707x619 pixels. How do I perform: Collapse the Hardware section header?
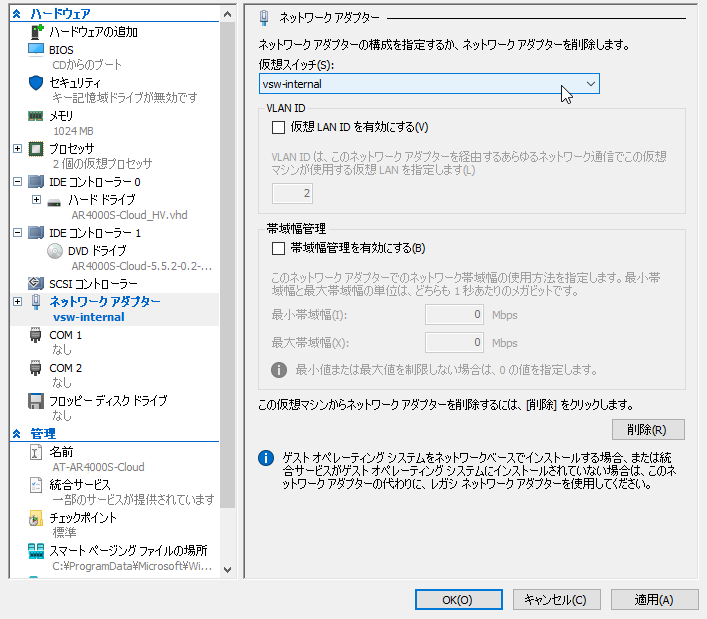(x=17, y=14)
